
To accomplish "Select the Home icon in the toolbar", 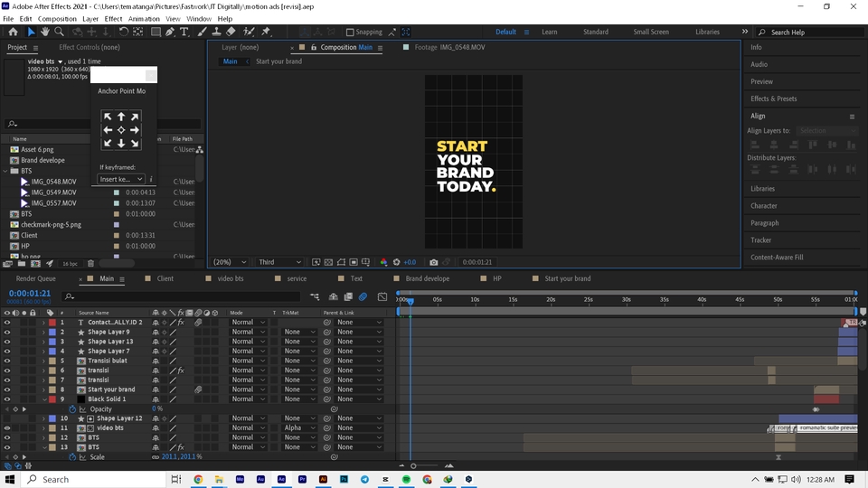I will 14,33.
